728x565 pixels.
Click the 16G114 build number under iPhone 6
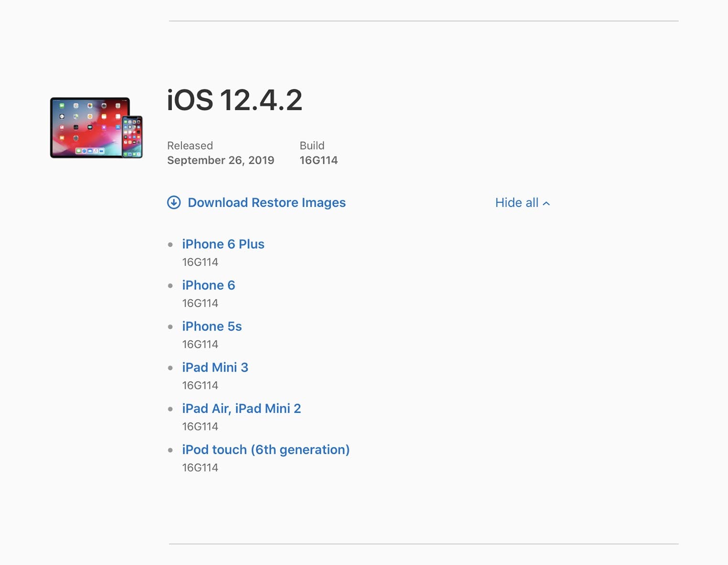point(200,303)
